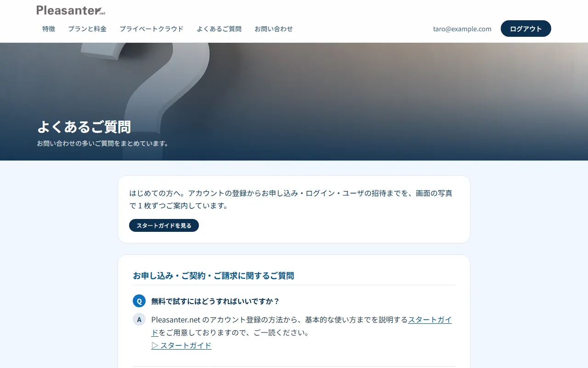Select よくあるご質問 in the navigation
The height and width of the screenshot is (368, 588).
219,29
